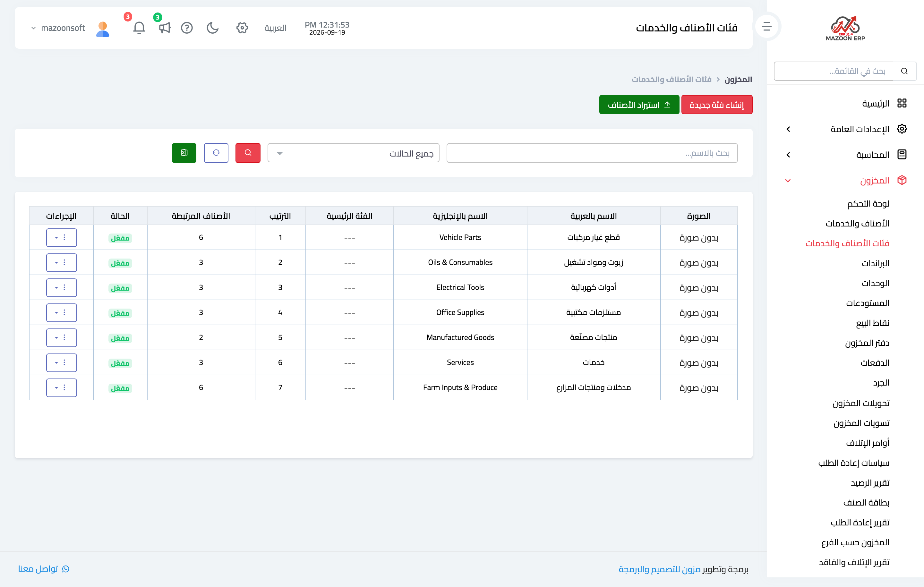Image resolution: width=924 pixels, height=587 pixels.
Task: Click the Farm Inputs & Produce cell
Action: [x=460, y=387]
